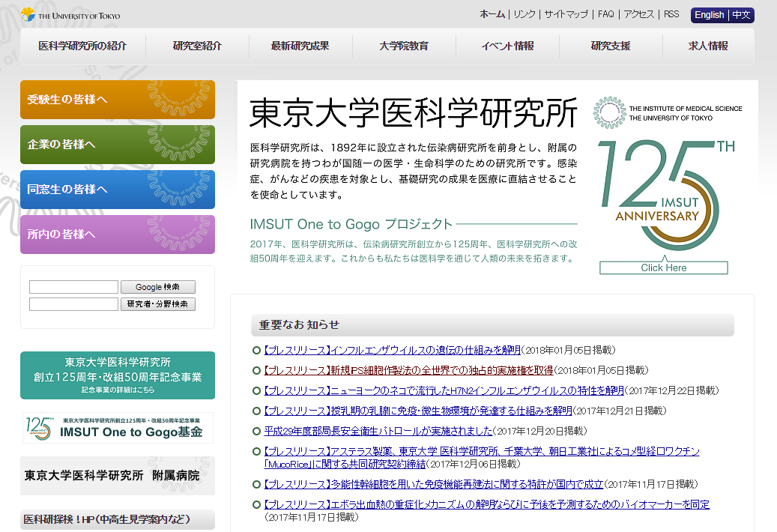This screenshot has height=532, width=777.
Task: Open press release on エボラ出血熱 biomarker
Action: pos(486,505)
